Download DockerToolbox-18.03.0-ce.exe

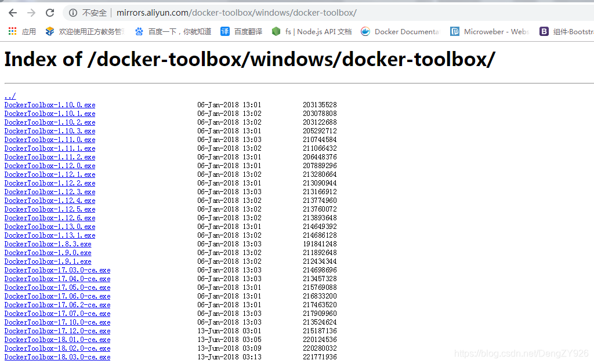point(57,357)
